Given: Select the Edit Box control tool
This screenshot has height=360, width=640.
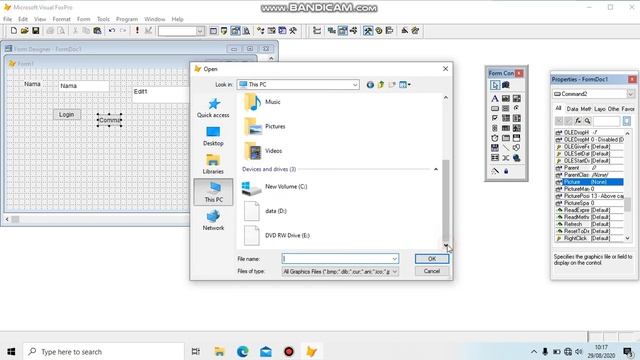Looking at the screenshot, I should pyautogui.click(x=516, y=98).
